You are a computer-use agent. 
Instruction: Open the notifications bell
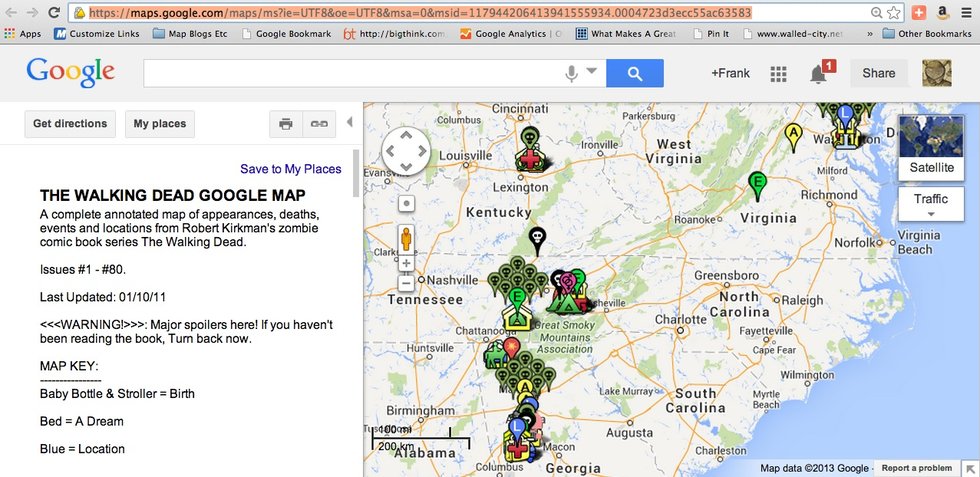coord(819,74)
